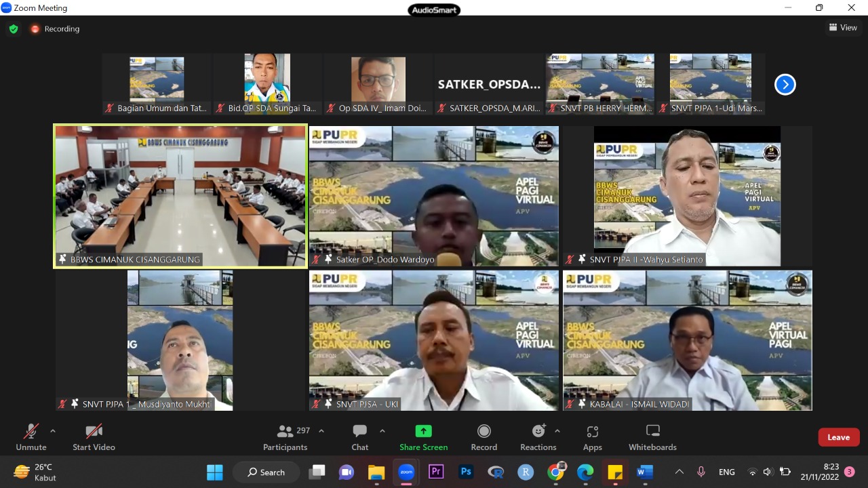Image resolution: width=868 pixels, height=488 pixels.
Task: Open Microsoft Word from the taskbar
Action: click(645, 472)
